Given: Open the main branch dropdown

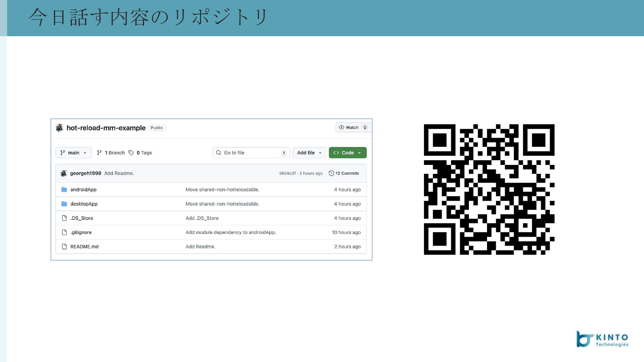Looking at the screenshot, I should point(73,153).
